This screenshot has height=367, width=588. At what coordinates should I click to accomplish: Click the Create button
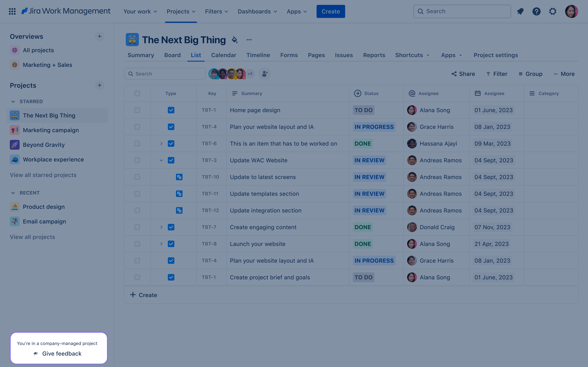tap(331, 11)
